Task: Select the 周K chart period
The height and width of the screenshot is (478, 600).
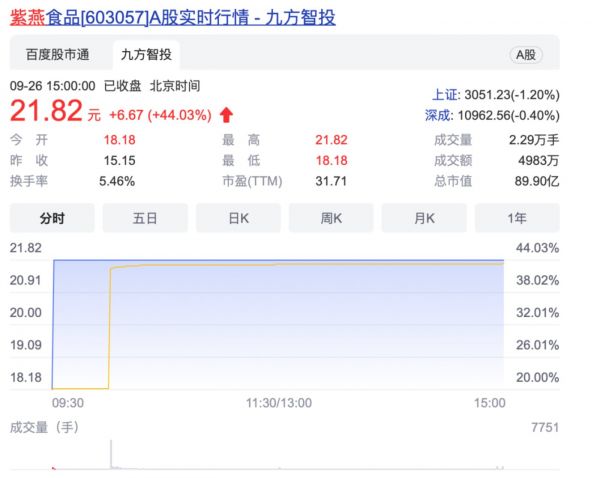Action: click(x=331, y=217)
